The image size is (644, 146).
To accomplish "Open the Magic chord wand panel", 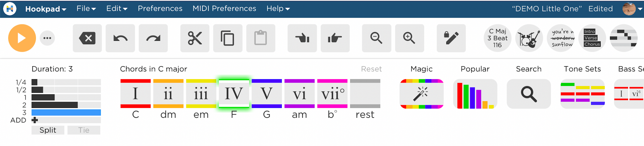I will [422, 94].
